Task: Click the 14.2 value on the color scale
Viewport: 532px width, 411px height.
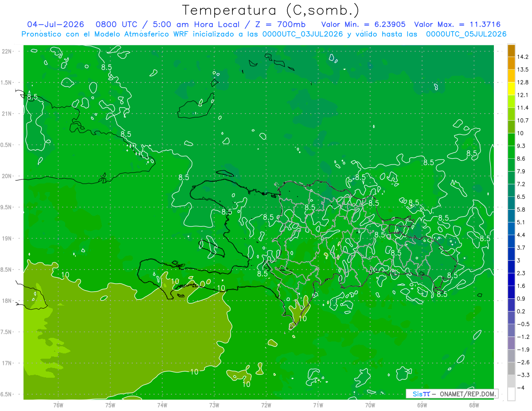Action: click(x=524, y=57)
